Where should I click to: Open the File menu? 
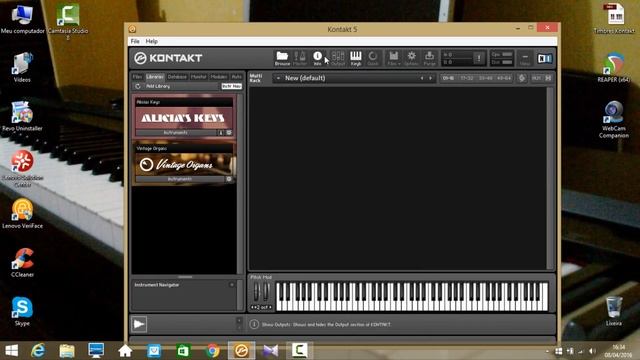click(x=135, y=41)
